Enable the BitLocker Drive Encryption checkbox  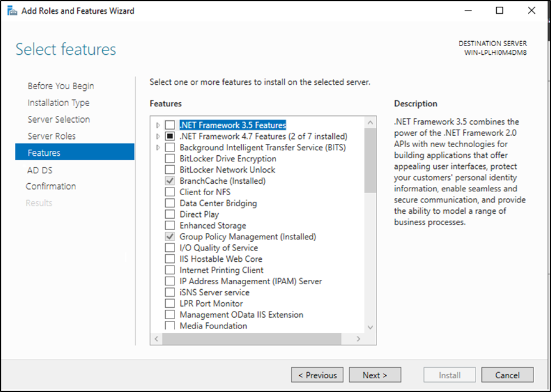point(170,158)
